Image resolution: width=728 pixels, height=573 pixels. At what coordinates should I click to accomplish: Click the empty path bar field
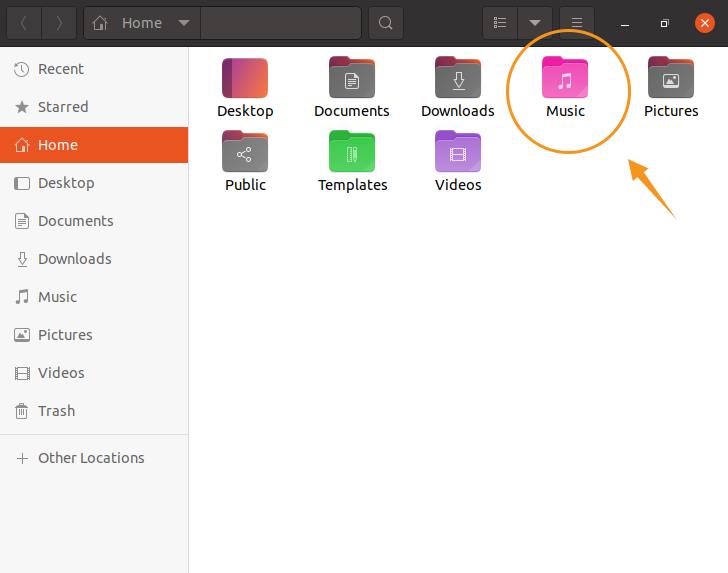[281, 23]
